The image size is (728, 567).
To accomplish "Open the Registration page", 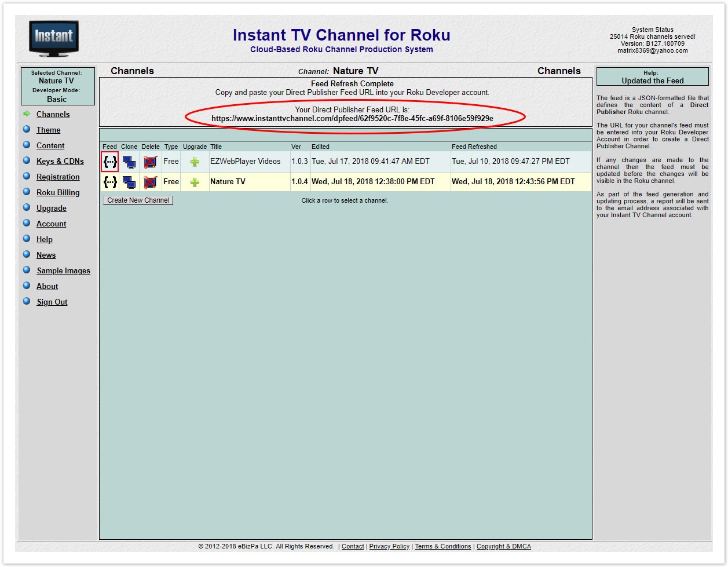I will pos(58,177).
